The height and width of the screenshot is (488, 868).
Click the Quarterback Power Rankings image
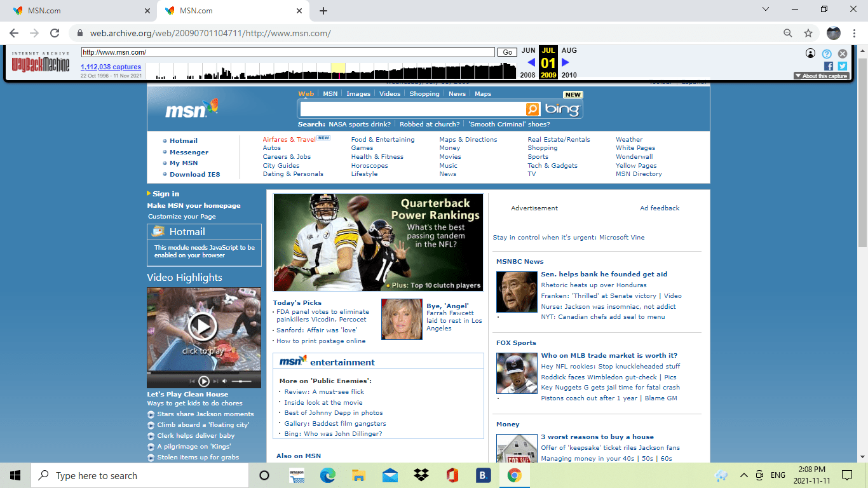click(378, 243)
